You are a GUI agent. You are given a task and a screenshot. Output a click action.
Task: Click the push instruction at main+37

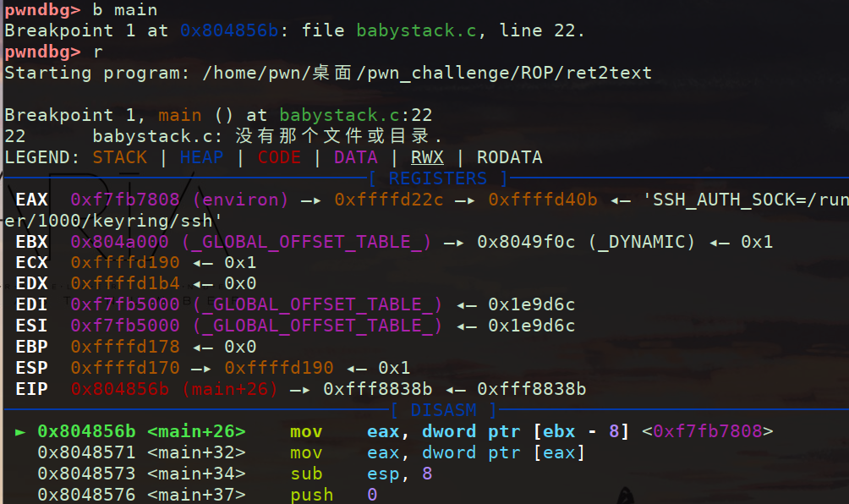pyautogui.click(x=311, y=495)
